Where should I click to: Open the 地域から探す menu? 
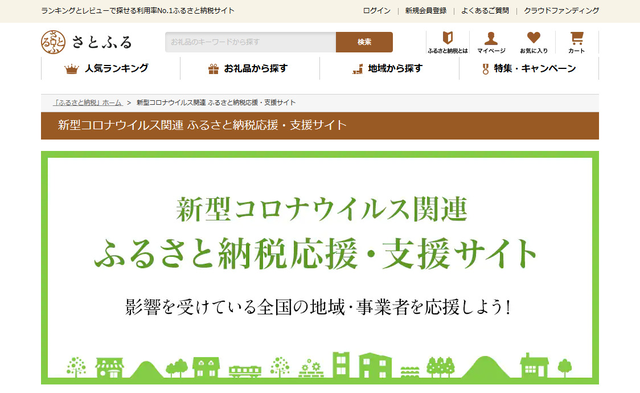pos(389,69)
